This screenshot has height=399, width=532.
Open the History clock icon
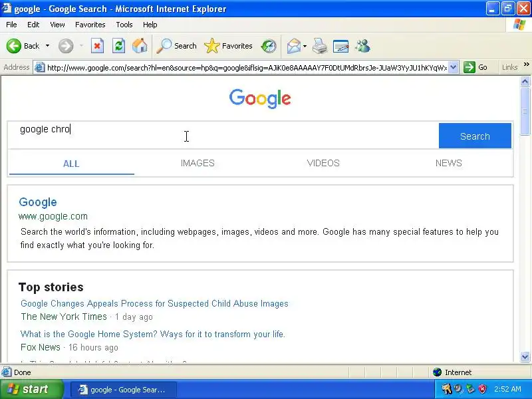269,46
